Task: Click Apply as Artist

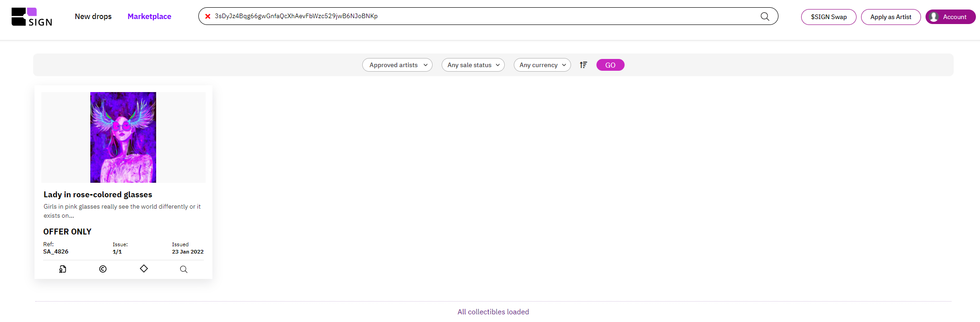Action: coord(891,17)
